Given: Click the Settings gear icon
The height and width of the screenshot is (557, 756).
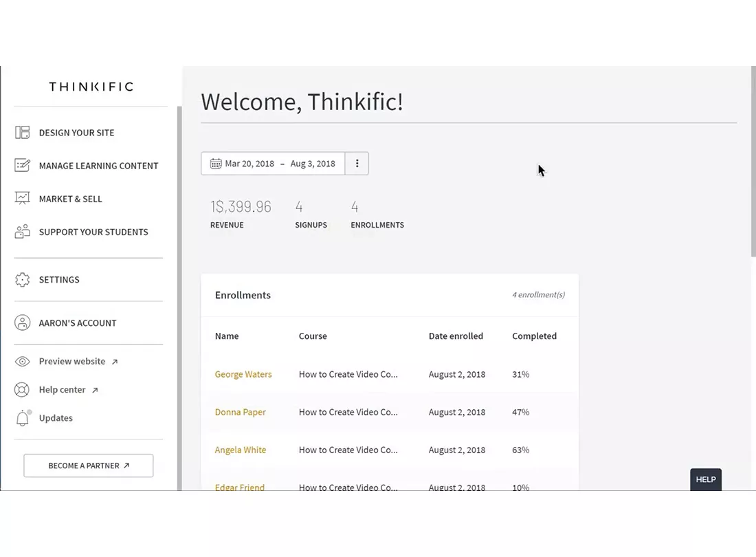Looking at the screenshot, I should point(22,280).
